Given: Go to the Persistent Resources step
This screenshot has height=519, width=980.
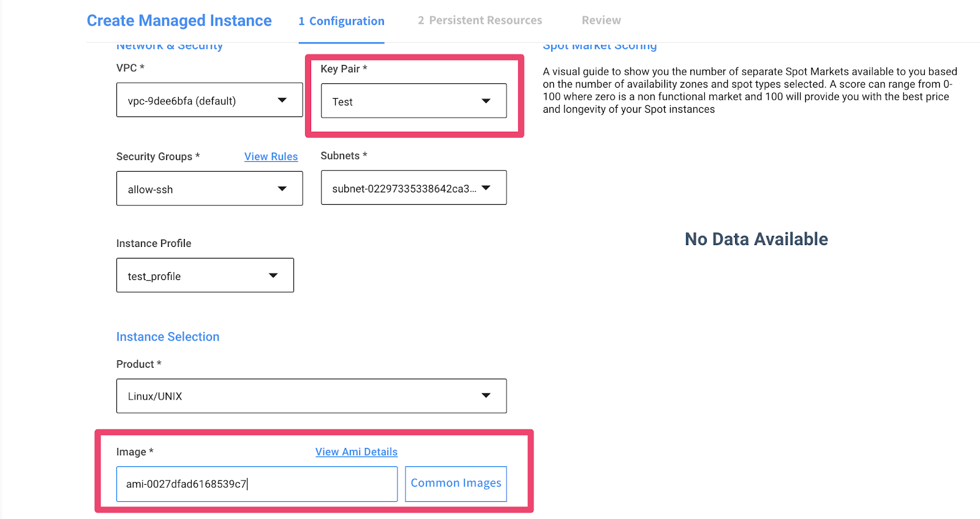Looking at the screenshot, I should click(x=480, y=20).
